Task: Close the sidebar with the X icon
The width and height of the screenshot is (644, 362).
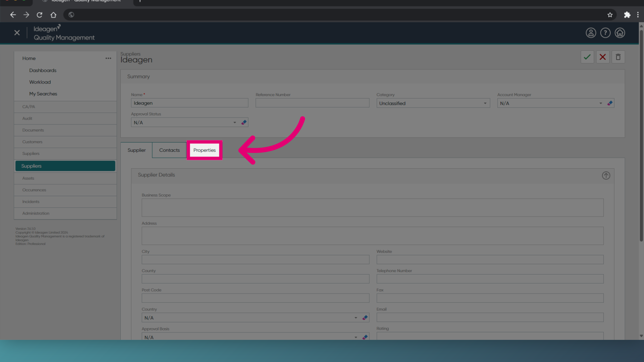Action: click(17, 33)
